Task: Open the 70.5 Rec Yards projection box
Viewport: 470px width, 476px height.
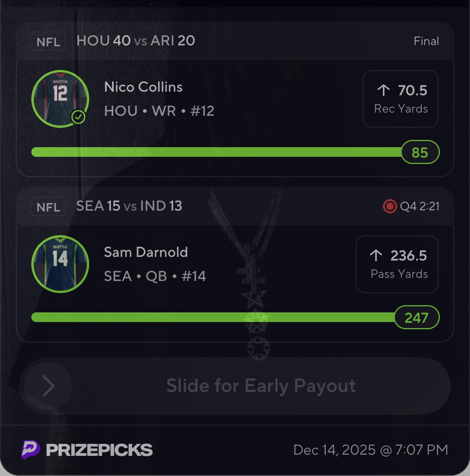Action: (x=400, y=99)
